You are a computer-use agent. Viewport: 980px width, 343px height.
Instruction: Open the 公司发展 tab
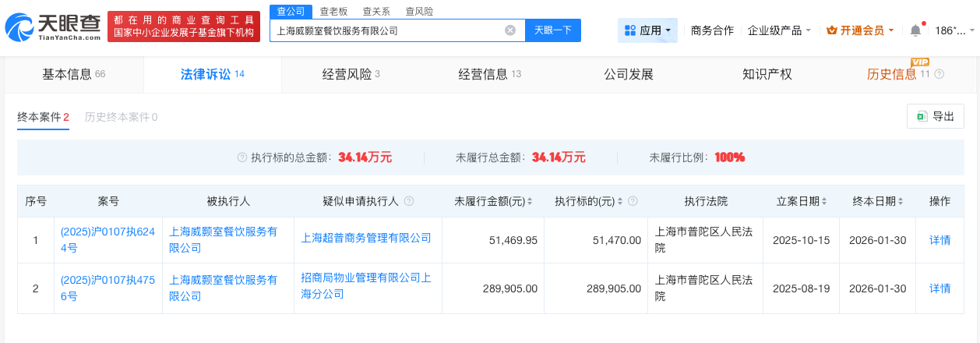pos(629,74)
